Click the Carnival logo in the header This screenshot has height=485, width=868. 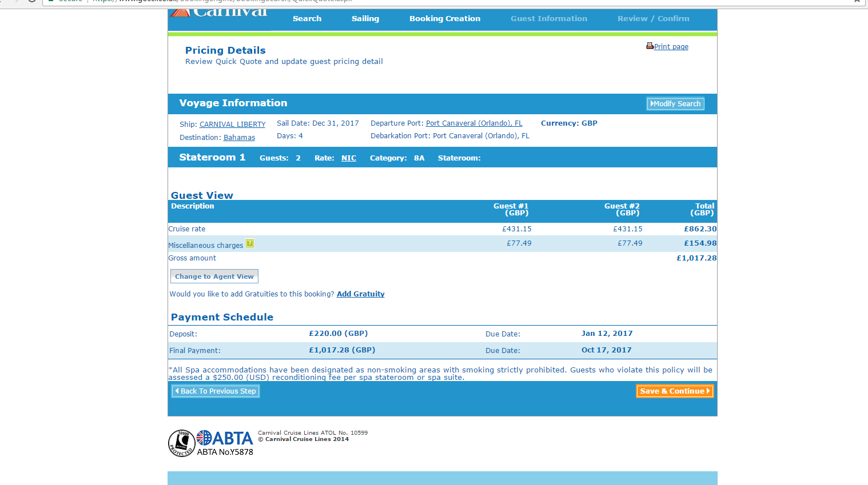pyautogui.click(x=219, y=13)
